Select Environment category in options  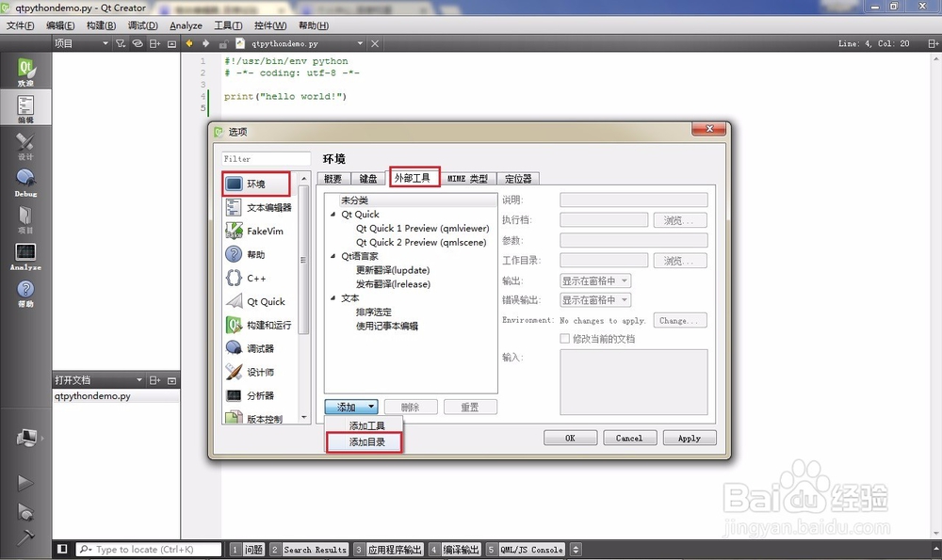pos(256,184)
